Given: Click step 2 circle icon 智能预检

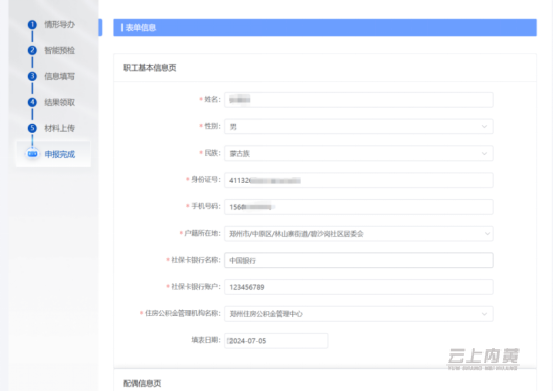Looking at the screenshot, I should [x=32, y=51].
